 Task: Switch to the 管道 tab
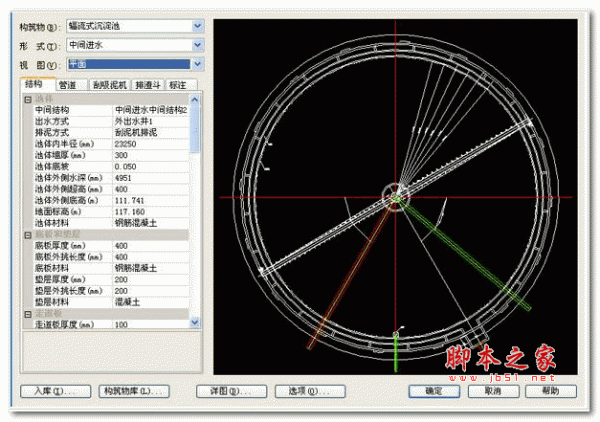70,85
